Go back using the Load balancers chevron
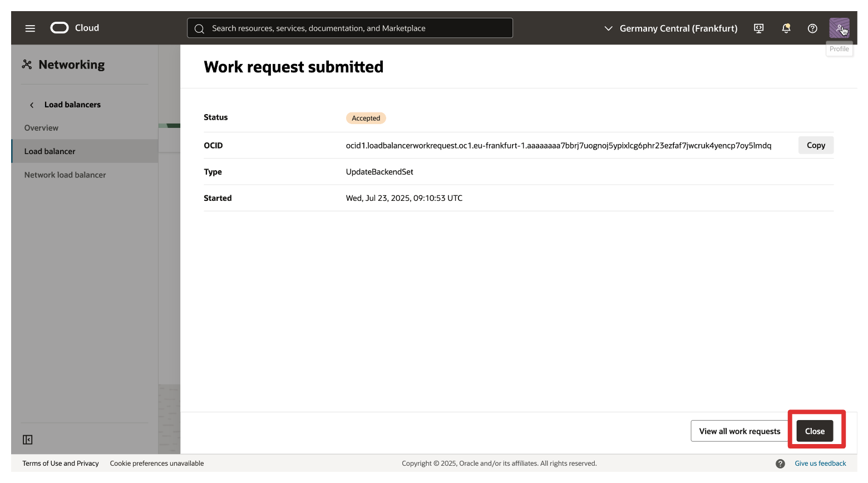Viewport: 868px width, 483px height. point(32,105)
